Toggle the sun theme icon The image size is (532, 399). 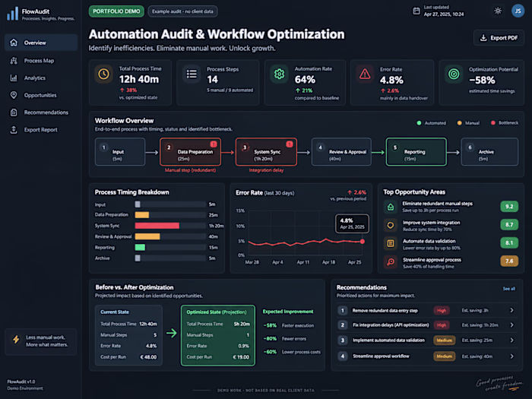coord(498,11)
